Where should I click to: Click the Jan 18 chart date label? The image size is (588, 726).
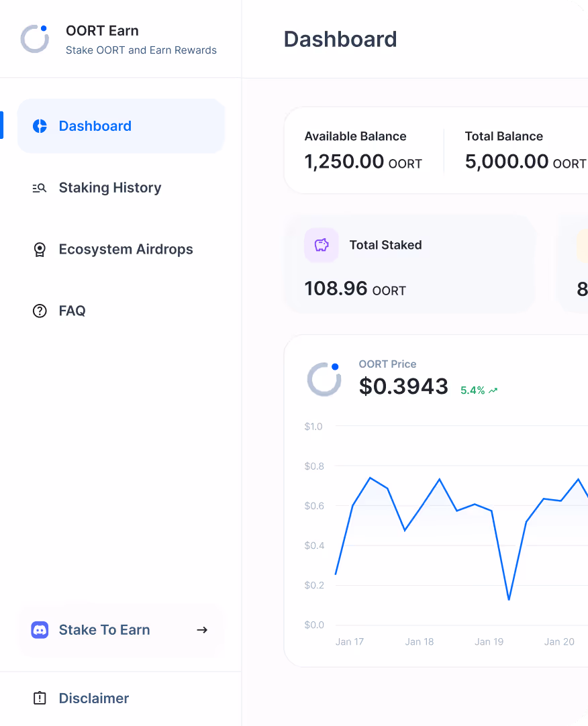tap(420, 642)
